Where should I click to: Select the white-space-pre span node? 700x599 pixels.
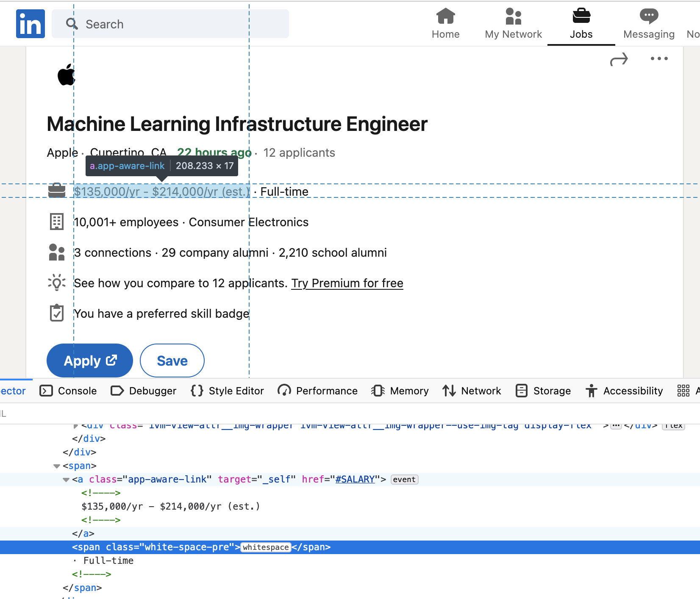[x=350, y=547]
